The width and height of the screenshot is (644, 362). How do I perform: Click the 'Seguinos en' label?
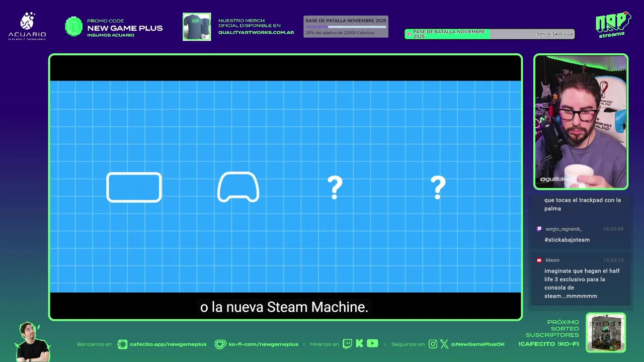pos(408,344)
